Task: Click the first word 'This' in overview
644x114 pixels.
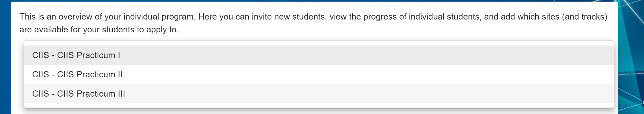Action: (x=28, y=17)
